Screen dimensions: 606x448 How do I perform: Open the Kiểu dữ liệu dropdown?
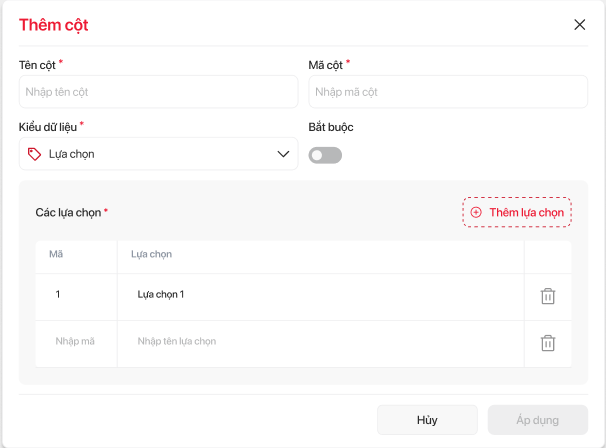pyautogui.click(x=158, y=154)
